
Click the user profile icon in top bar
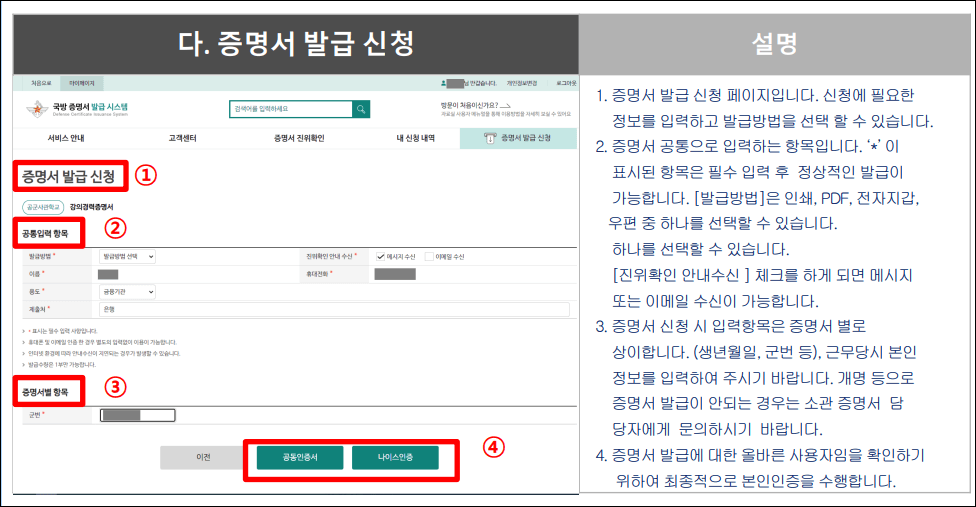[443, 84]
